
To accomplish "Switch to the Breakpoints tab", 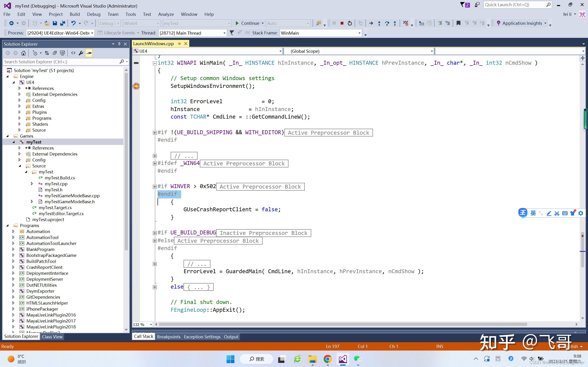I will coord(169,337).
